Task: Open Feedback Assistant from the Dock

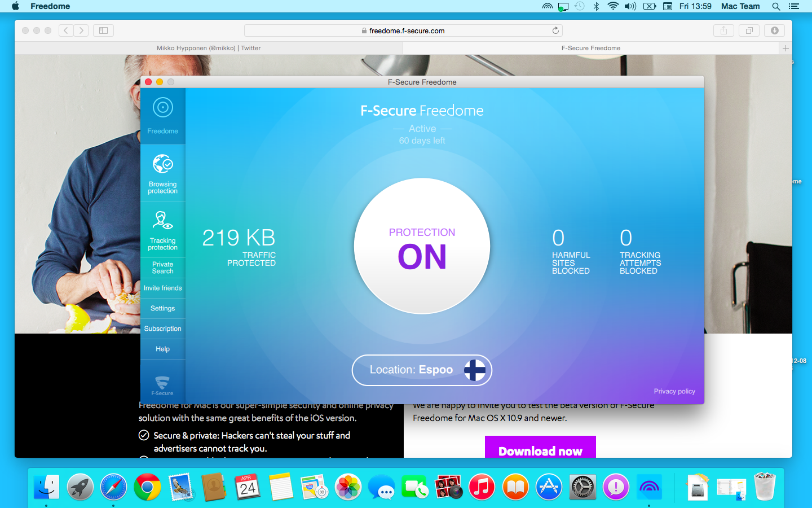Action: (x=616, y=487)
